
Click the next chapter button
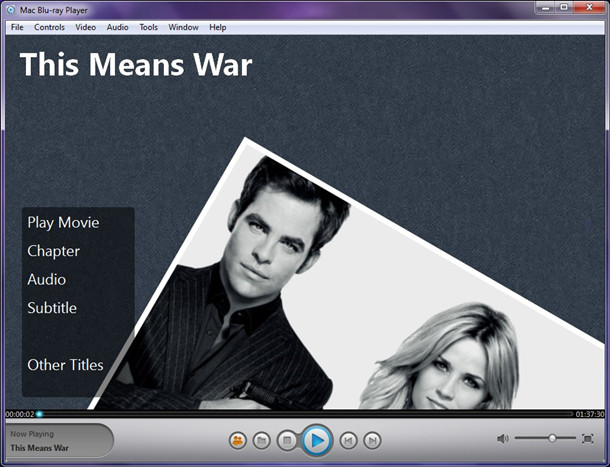tap(372, 441)
